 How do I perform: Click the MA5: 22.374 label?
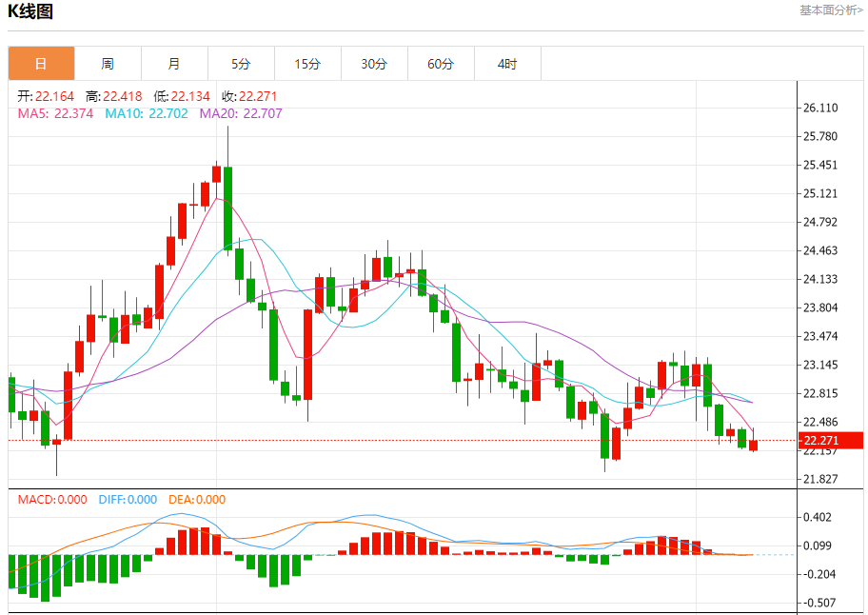point(55,113)
